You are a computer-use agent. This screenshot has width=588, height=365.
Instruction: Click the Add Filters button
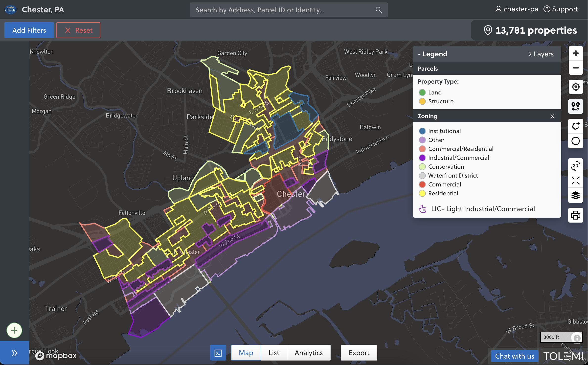29,30
